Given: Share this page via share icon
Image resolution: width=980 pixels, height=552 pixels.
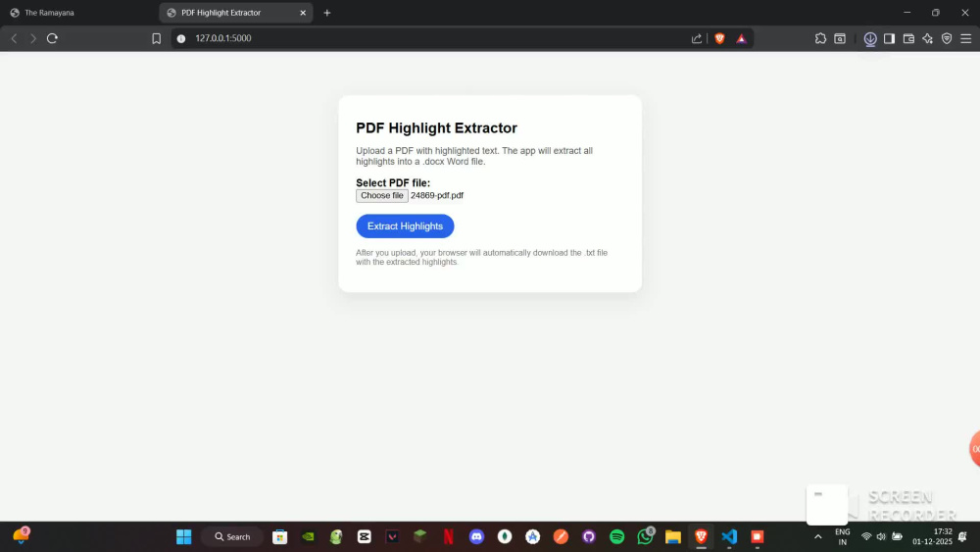Looking at the screenshot, I should tap(696, 38).
